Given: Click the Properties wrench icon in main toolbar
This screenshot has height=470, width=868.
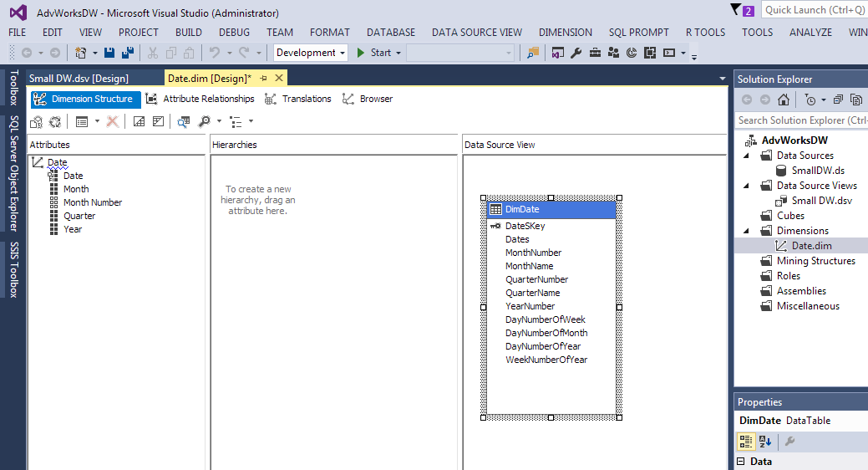Looking at the screenshot, I should tap(576, 53).
